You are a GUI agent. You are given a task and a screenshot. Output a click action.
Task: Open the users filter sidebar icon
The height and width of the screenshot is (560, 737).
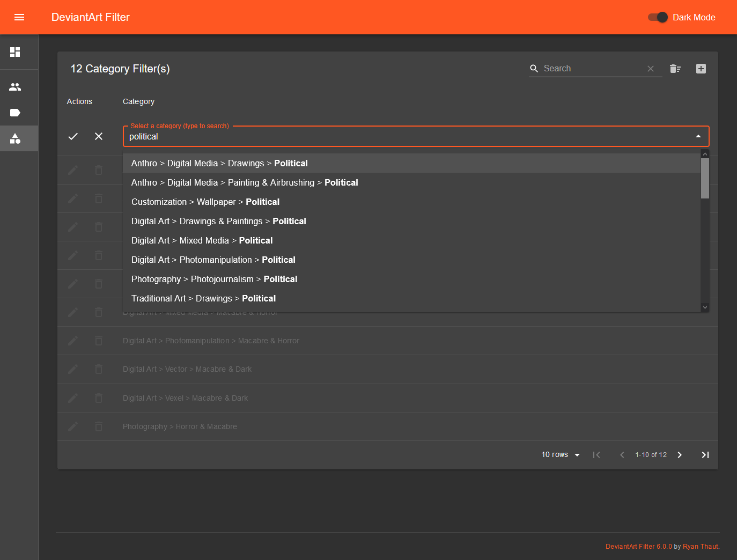click(x=15, y=86)
